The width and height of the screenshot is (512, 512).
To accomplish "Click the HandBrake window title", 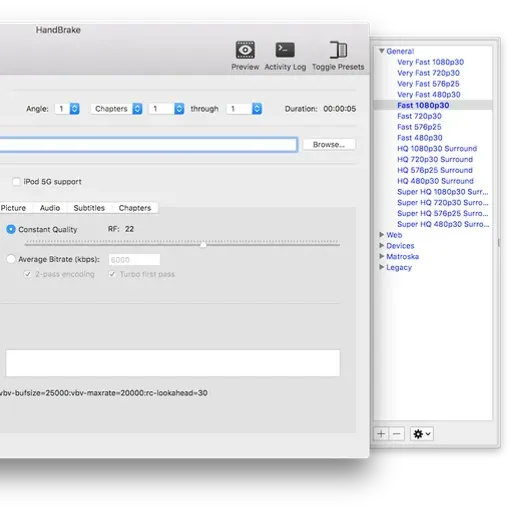I will (x=58, y=30).
